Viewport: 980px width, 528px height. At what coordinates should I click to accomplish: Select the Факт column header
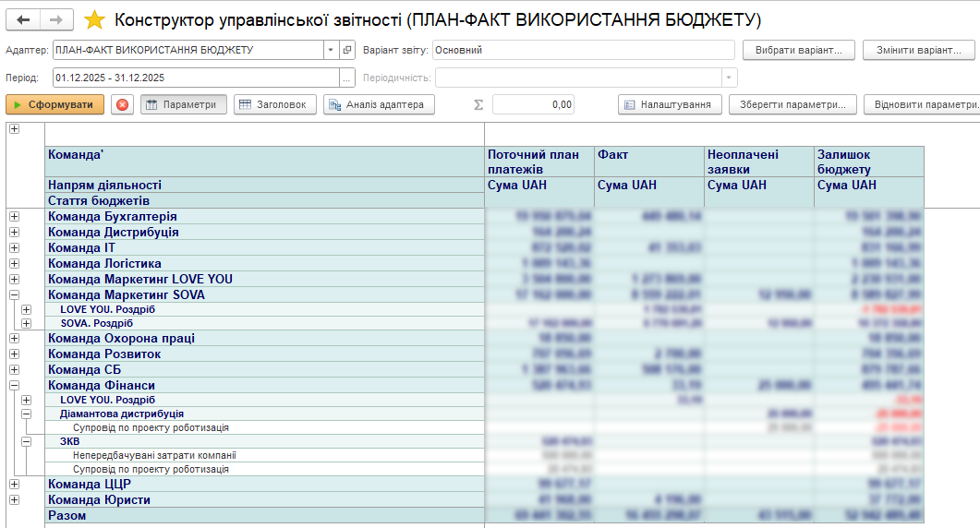click(x=649, y=162)
